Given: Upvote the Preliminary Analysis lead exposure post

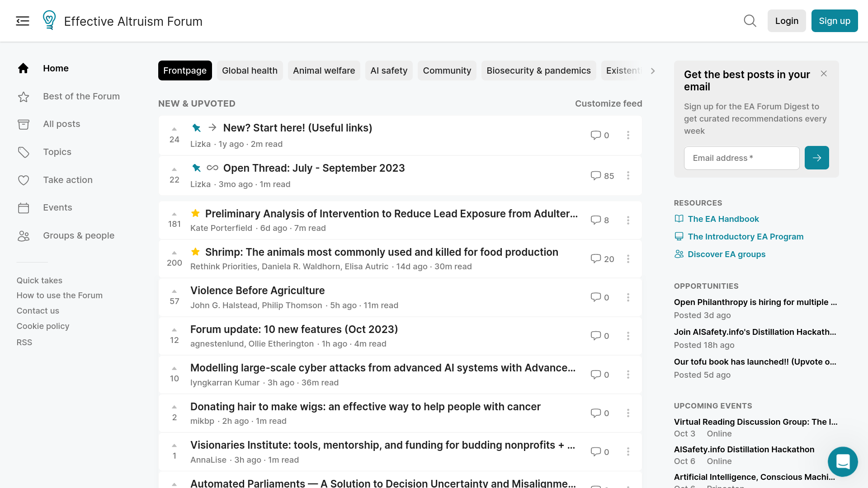Looking at the screenshot, I should pos(175,214).
